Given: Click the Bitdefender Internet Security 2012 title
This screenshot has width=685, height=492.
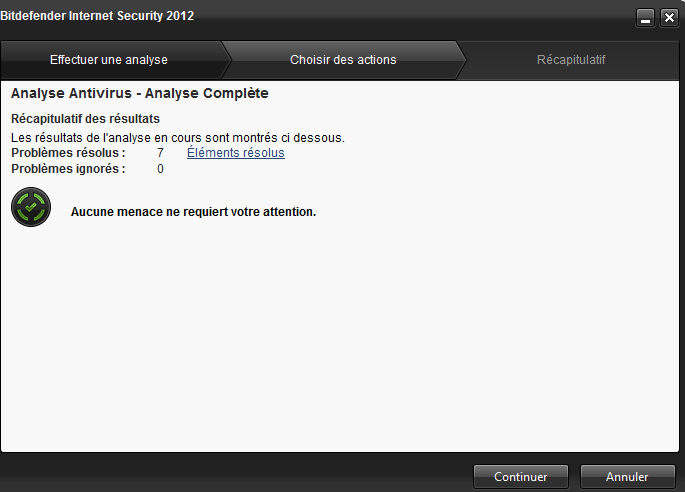Looking at the screenshot, I should click(x=97, y=16).
